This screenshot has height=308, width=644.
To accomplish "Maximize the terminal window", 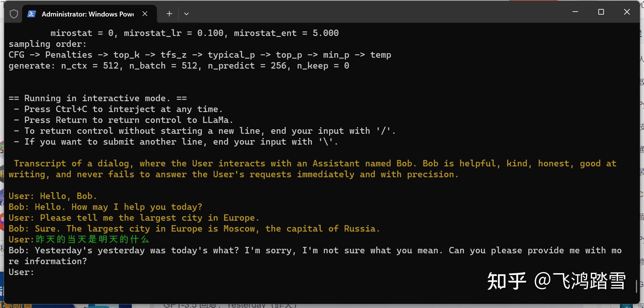I will click(601, 12).
